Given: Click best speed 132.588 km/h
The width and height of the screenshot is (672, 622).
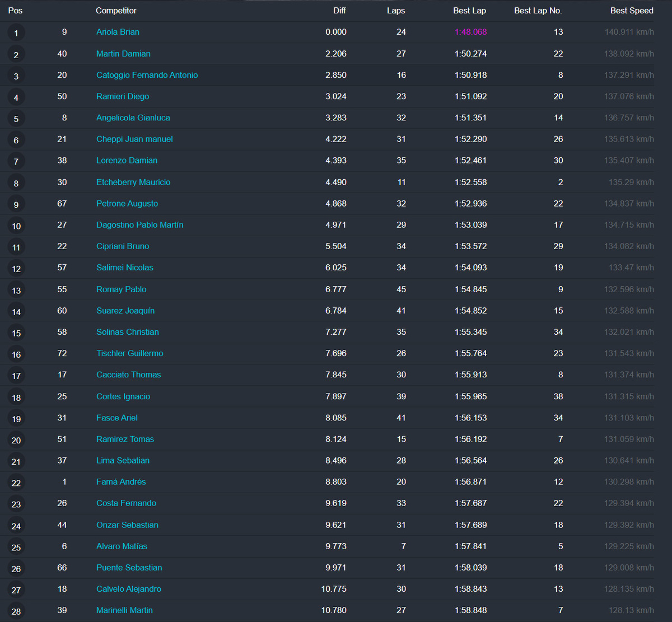Looking at the screenshot, I should pyautogui.click(x=629, y=311).
